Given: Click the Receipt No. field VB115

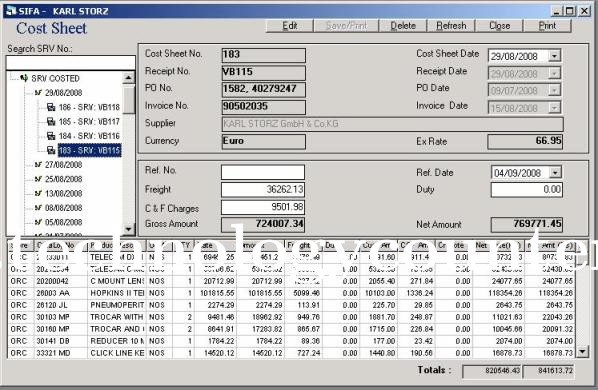Looking at the screenshot, I should coord(264,72).
